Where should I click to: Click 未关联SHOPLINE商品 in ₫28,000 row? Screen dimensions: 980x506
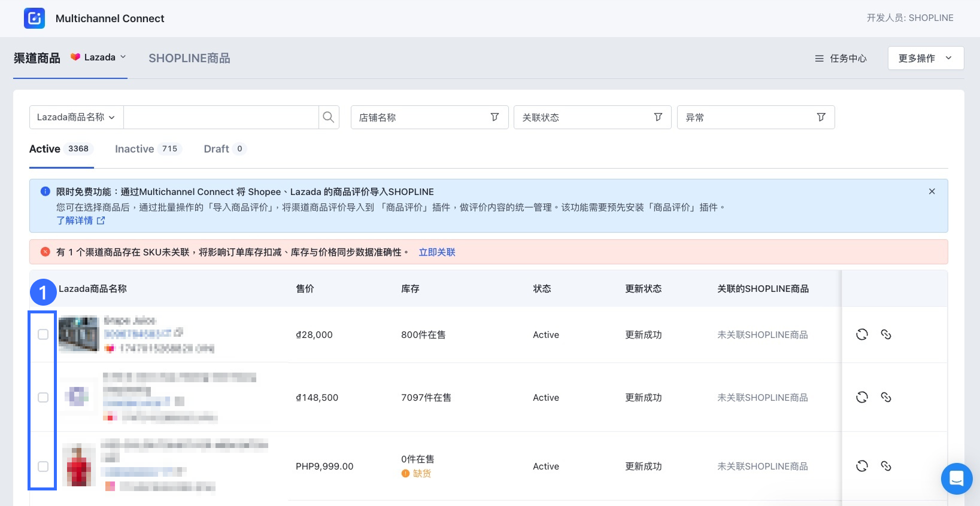point(763,335)
